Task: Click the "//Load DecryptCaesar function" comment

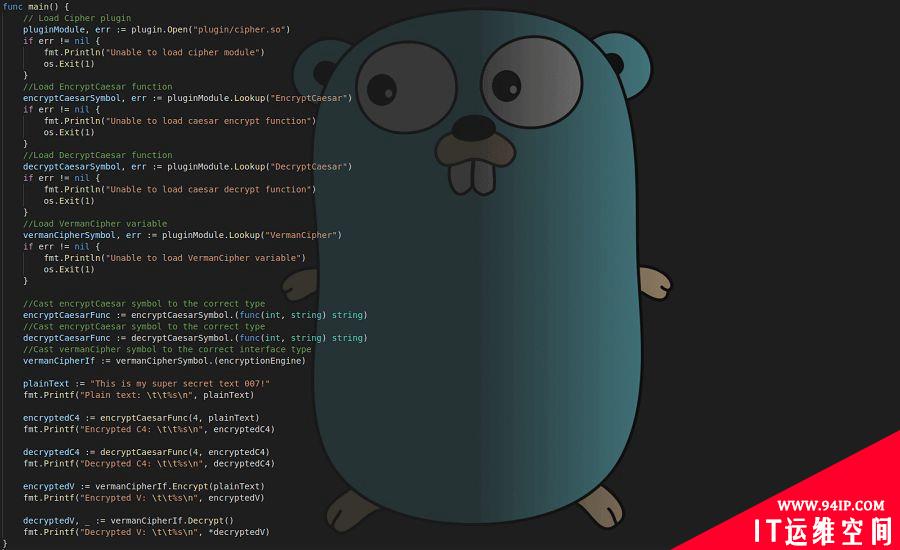Action: [x=98, y=155]
